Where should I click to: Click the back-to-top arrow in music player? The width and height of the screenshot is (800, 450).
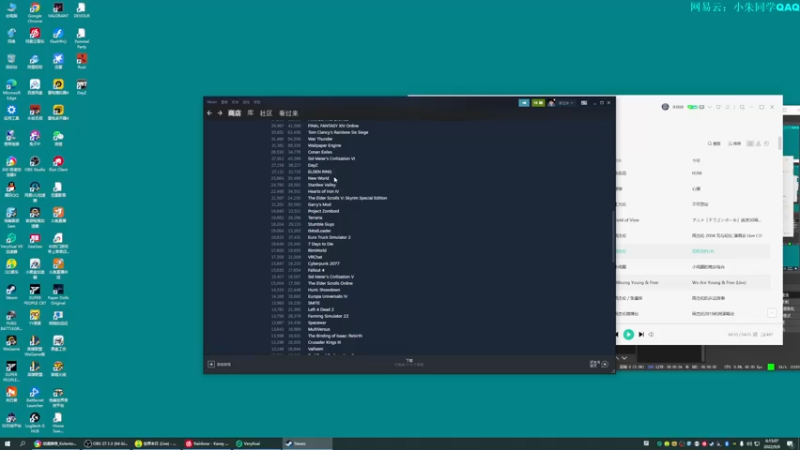(x=772, y=313)
